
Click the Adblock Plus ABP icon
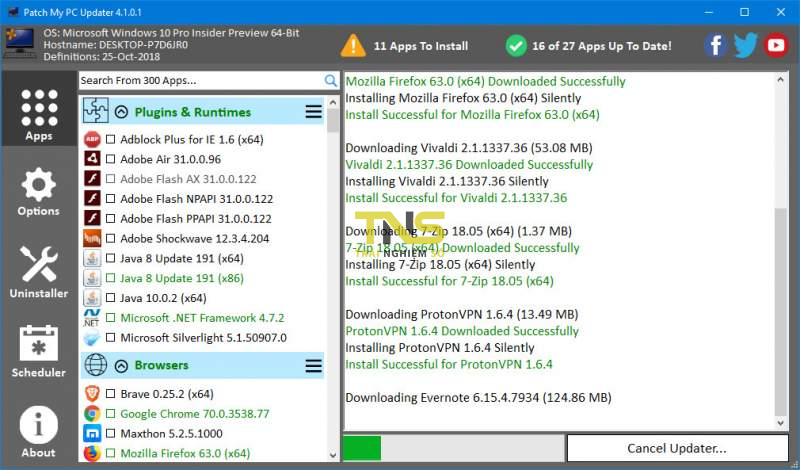pos(92,139)
